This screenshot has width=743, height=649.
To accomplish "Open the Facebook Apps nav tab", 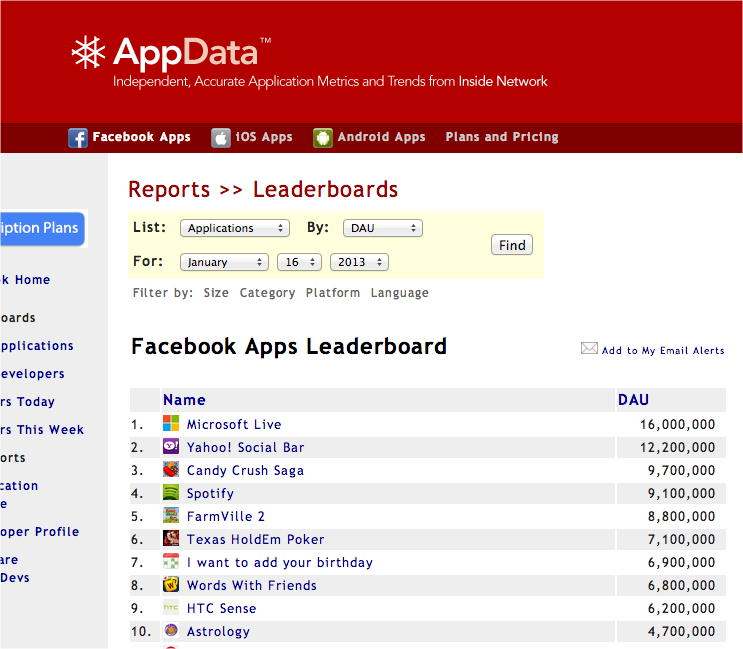I will (x=141, y=137).
